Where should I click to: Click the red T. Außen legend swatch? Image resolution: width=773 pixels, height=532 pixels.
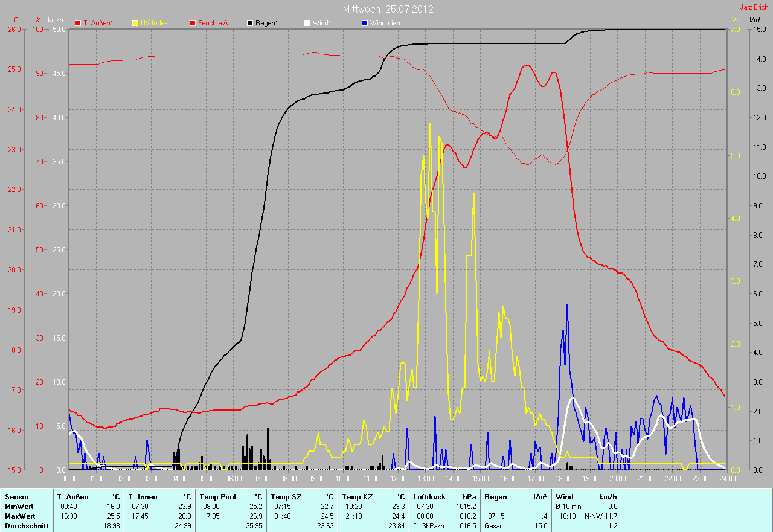point(78,23)
